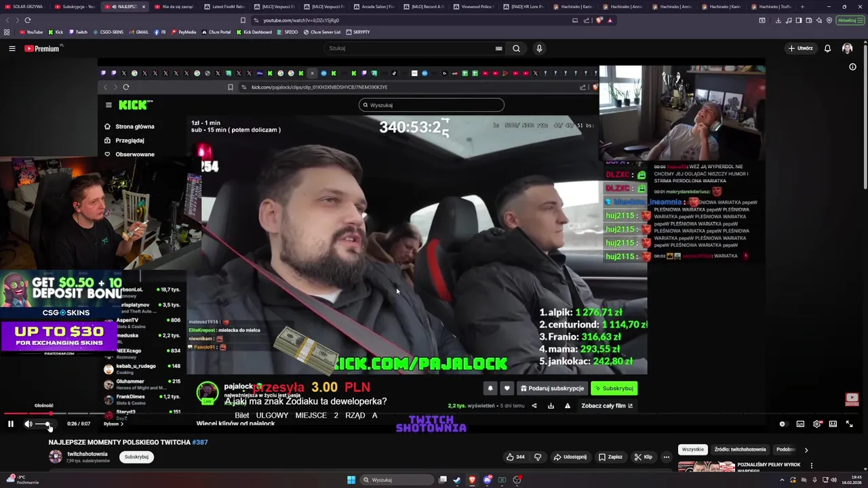Go to YouTube Premium home logo
The width and height of the screenshot is (868, 488).
[43, 48]
